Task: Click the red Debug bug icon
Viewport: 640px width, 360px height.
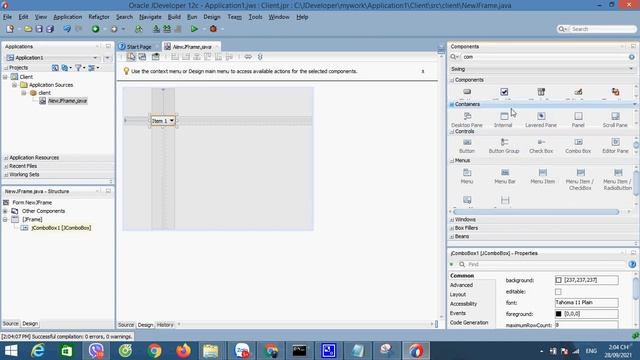Action: tap(213, 29)
